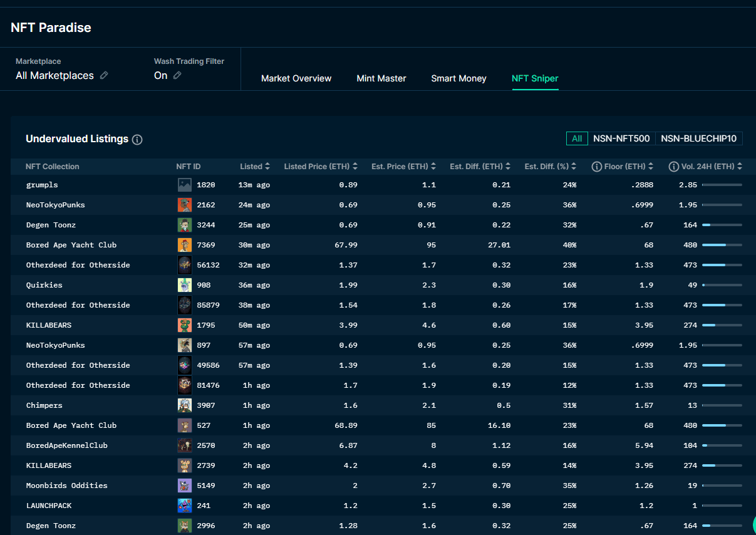Screen dimensions: 756x535
Task: Click the sort arrows on Est. Diff. (%)
Action: point(573,167)
